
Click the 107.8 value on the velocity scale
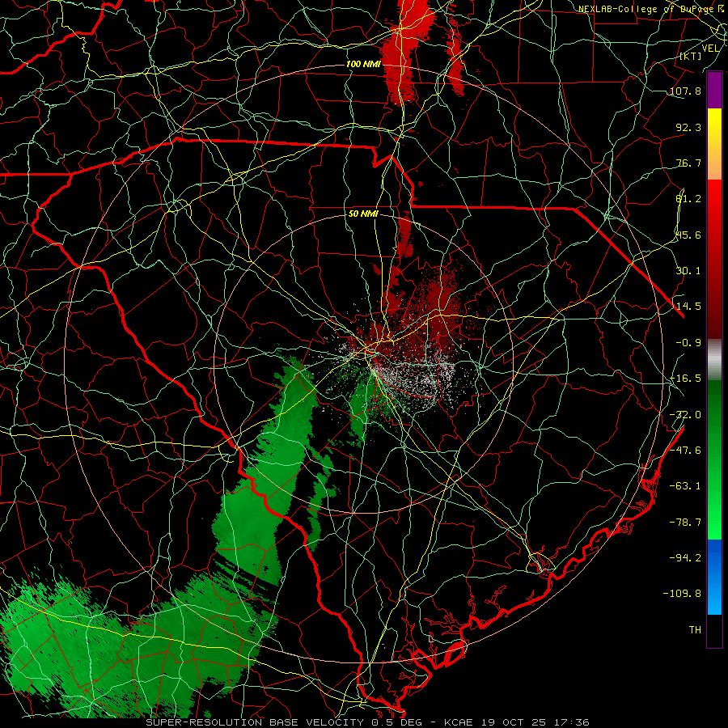click(x=685, y=91)
